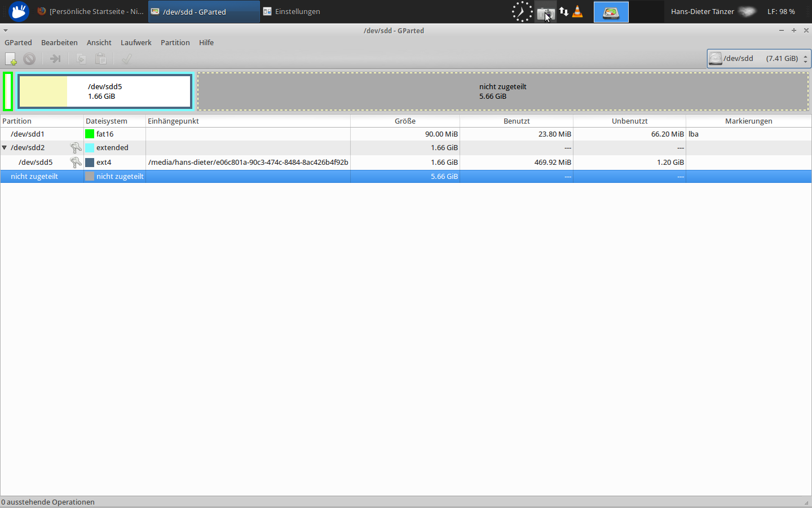Viewport: 812px width, 508px height.
Task: Click the cyan extended color swatch
Action: tap(90, 148)
